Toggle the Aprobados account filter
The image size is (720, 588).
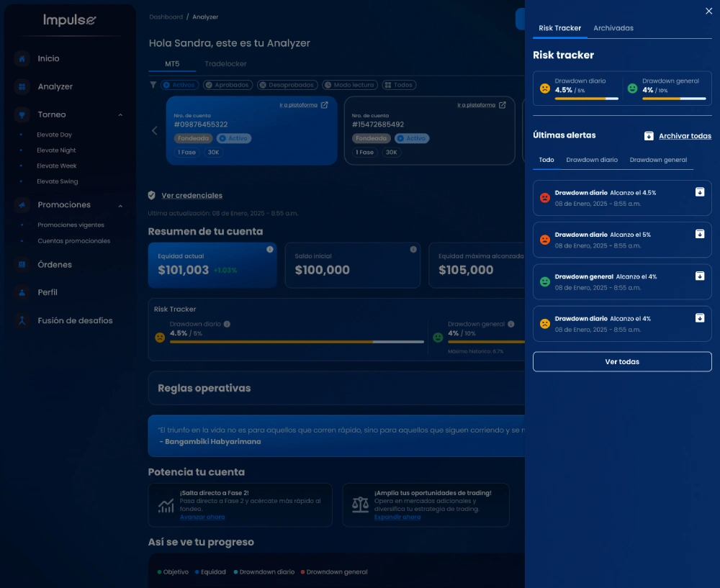click(x=228, y=85)
